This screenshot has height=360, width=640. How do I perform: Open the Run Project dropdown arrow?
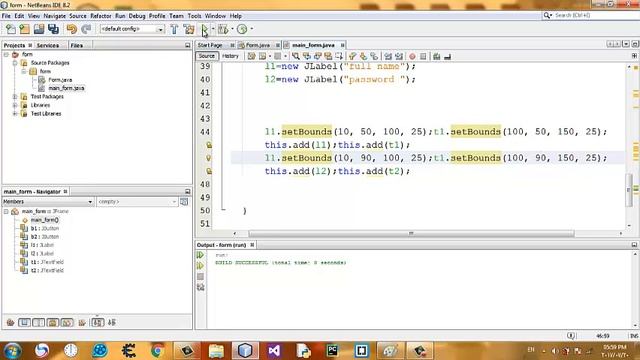[x=213, y=29]
